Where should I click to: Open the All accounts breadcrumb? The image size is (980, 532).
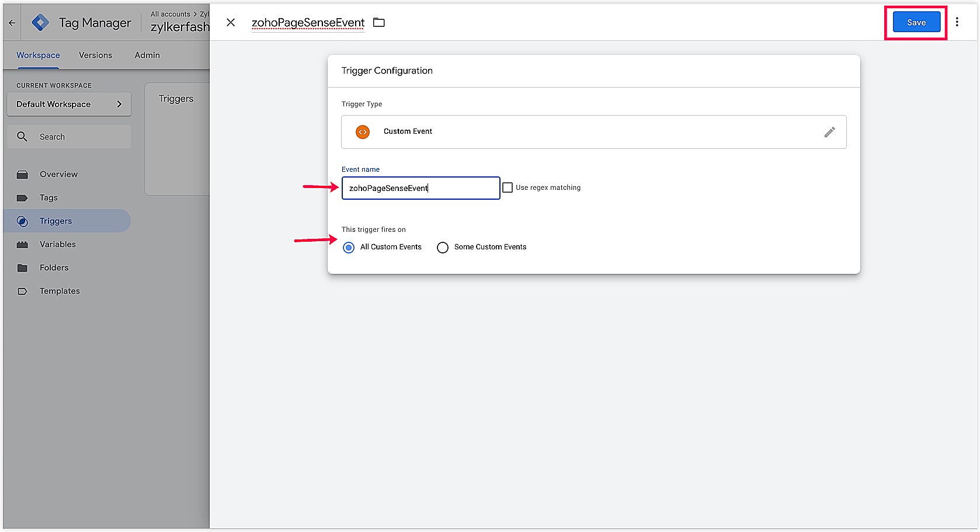point(170,14)
